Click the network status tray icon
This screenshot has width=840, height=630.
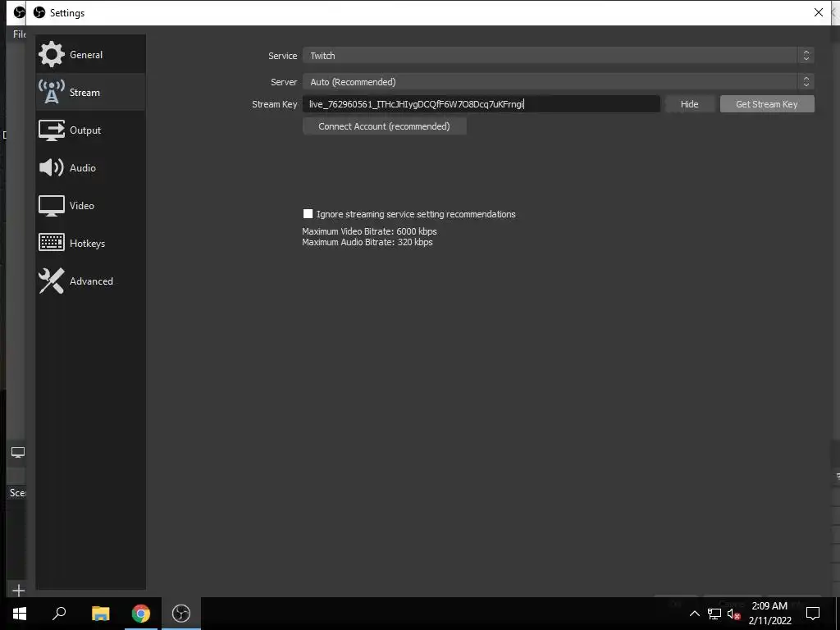coord(714,614)
